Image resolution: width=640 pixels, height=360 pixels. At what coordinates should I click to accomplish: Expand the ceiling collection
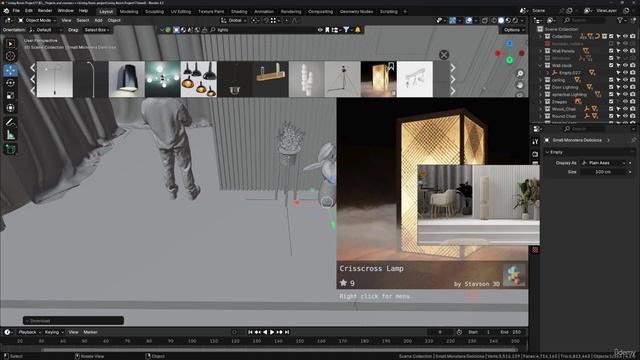coord(540,80)
